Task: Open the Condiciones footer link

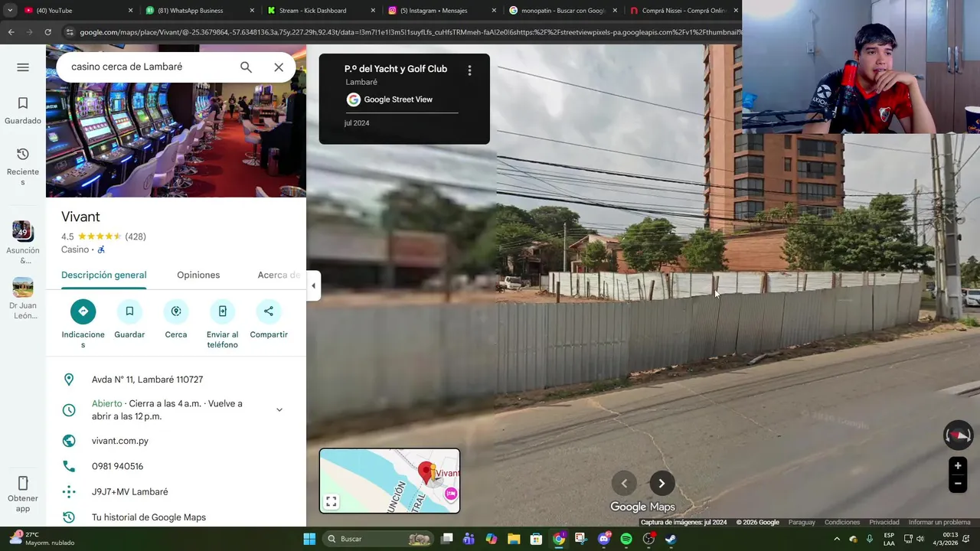Action: (x=842, y=523)
